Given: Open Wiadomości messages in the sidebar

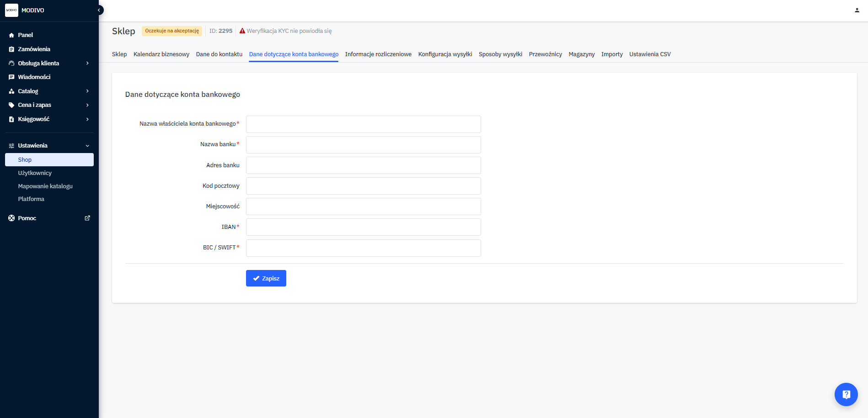Looking at the screenshot, I should pos(34,77).
